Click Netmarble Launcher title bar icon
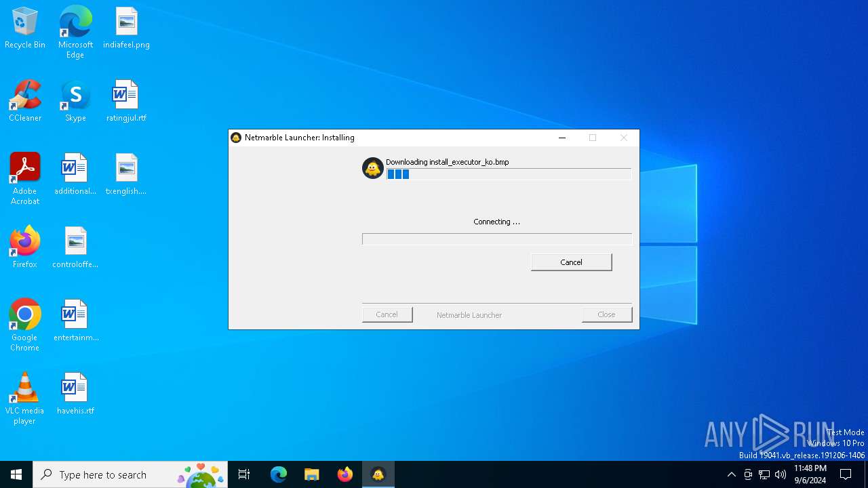Viewport: 868px width, 488px height. (x=236, y=138)
